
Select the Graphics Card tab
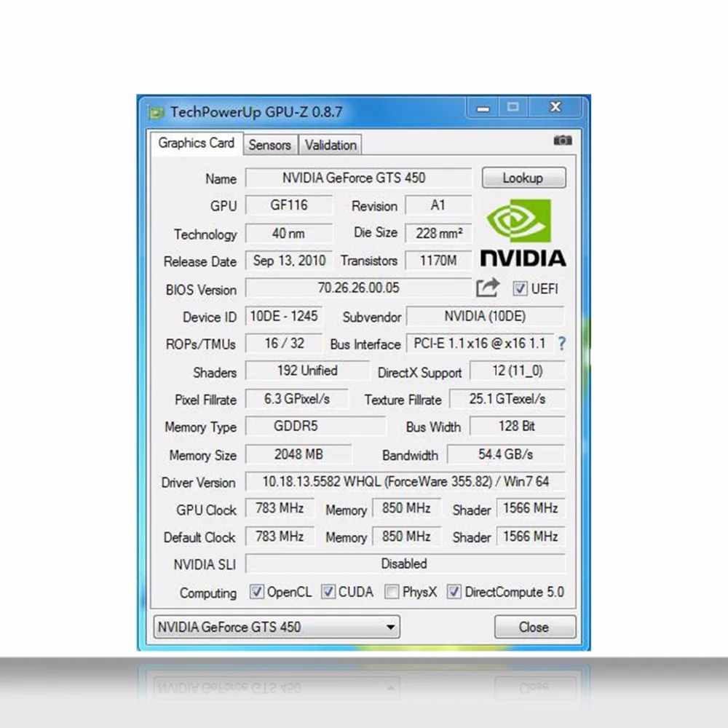(x=196, y=143)
